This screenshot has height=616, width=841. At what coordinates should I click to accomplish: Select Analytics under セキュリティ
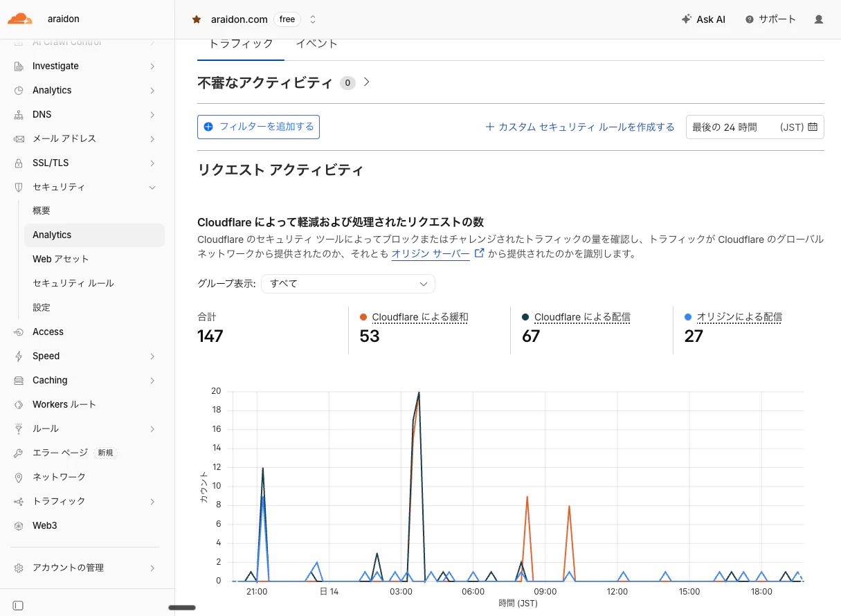94,235
